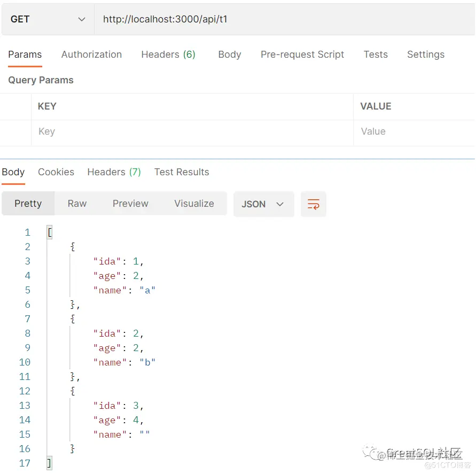Open the JSON format dropdown

pyautogui.click(x=263, y=204)
